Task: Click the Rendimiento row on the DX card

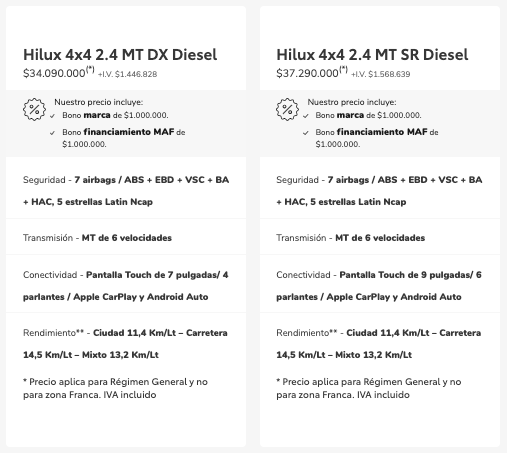Action: click(125, 344)
